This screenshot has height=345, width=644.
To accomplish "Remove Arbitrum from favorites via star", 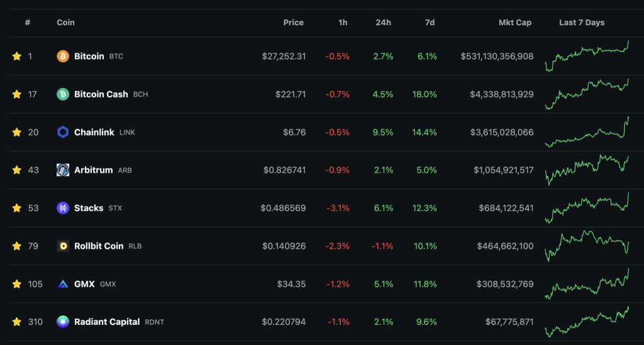I will click(17, 170).
